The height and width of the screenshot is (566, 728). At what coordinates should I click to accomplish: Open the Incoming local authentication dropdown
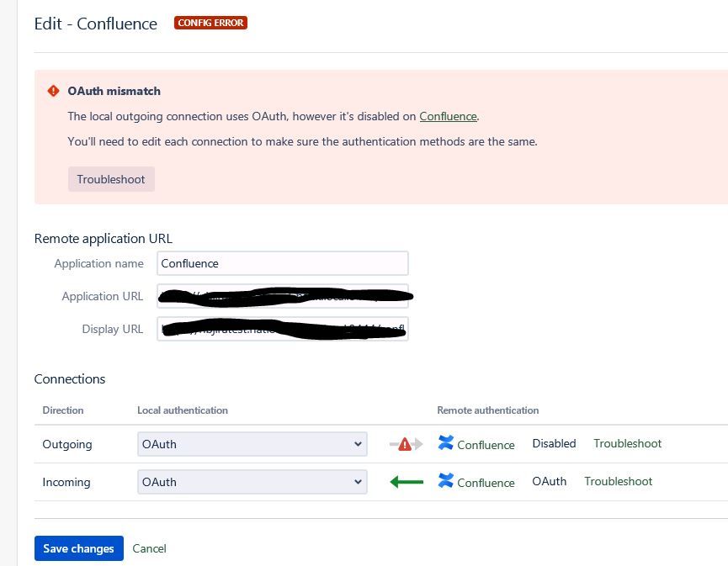coord(252,482)
